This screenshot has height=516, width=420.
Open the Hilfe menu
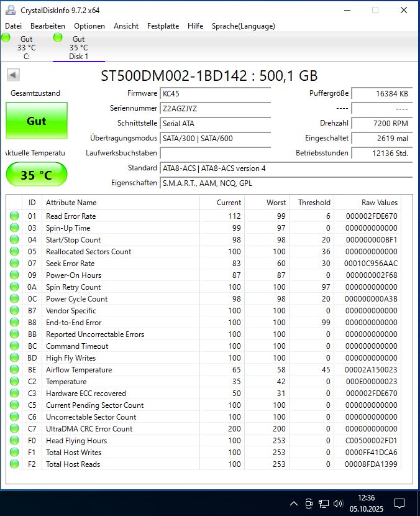pos(195,26)
